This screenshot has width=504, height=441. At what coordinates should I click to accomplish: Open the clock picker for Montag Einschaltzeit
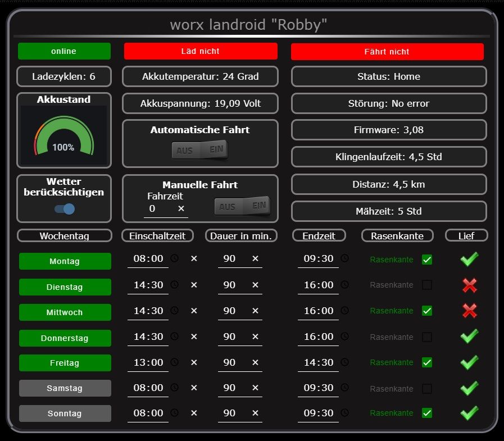pyautogui.click(x=174, y=258)
